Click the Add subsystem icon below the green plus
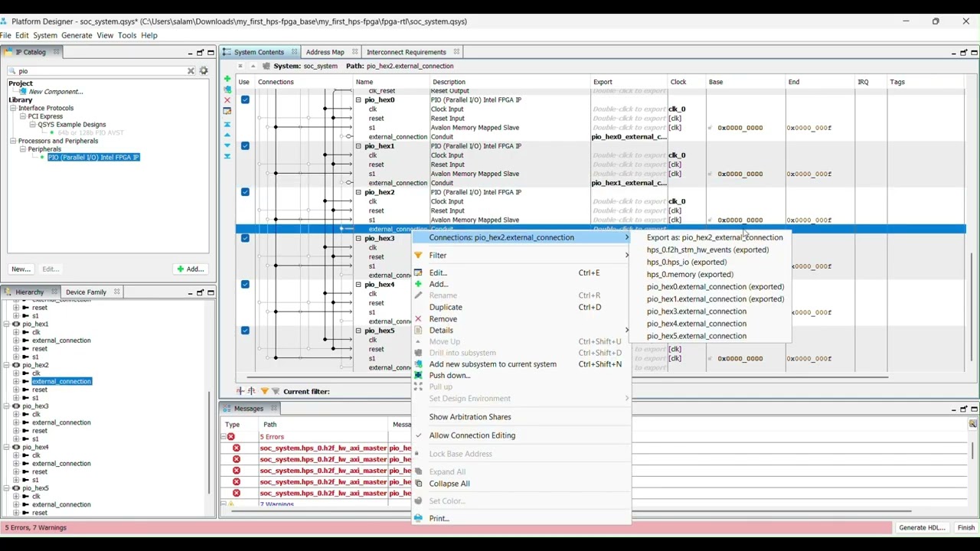The image size is (980, 551). pyautogui.click(x=227, y=90)
